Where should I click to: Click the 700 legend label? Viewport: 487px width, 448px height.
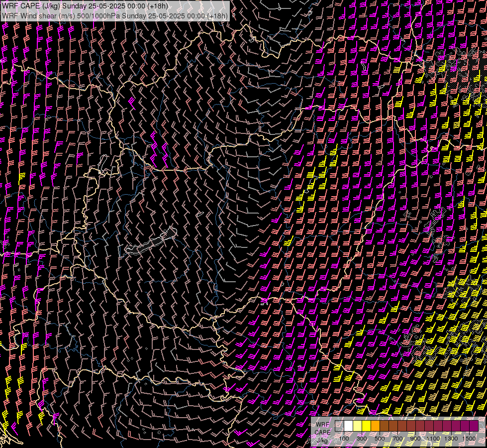[397, 439]
